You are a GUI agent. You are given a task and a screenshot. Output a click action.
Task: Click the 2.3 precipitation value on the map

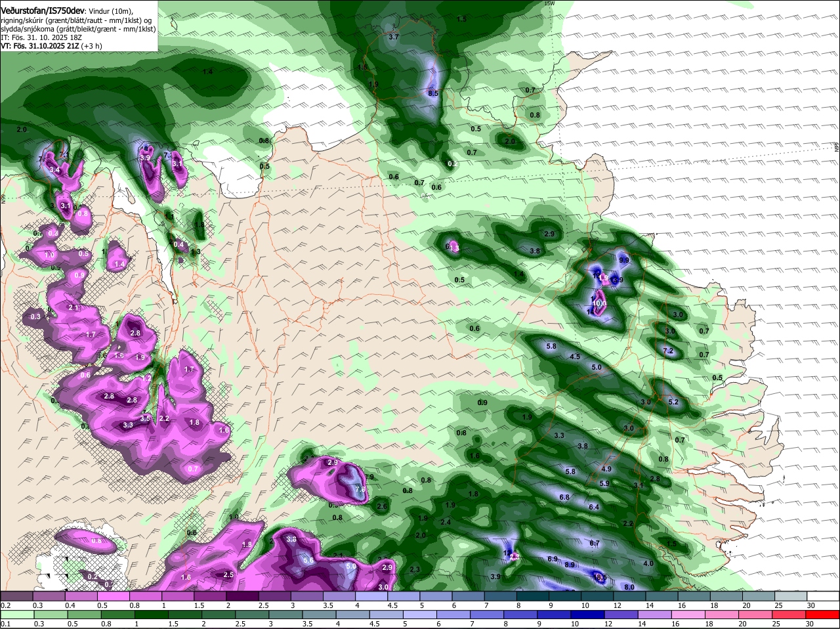coord(414,569)
